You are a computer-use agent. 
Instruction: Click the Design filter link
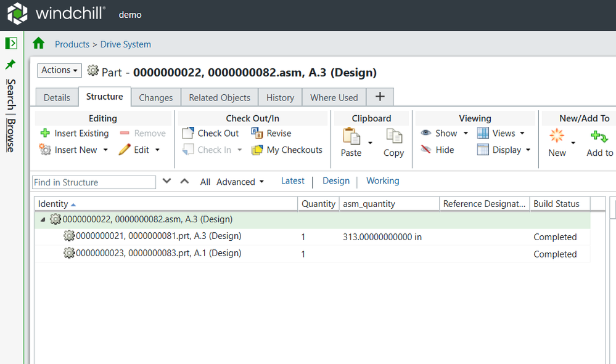click(x=336, y=181)
